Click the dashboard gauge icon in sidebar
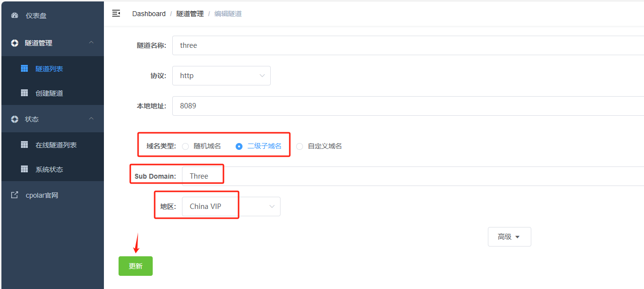 coord(15,16)
